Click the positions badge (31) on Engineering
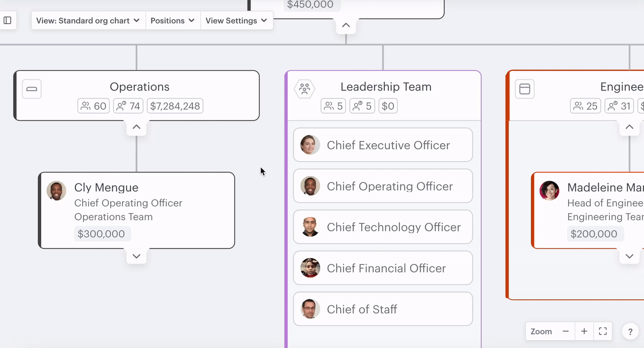Viewport: 644px width, 348px height. pos(619,106)
